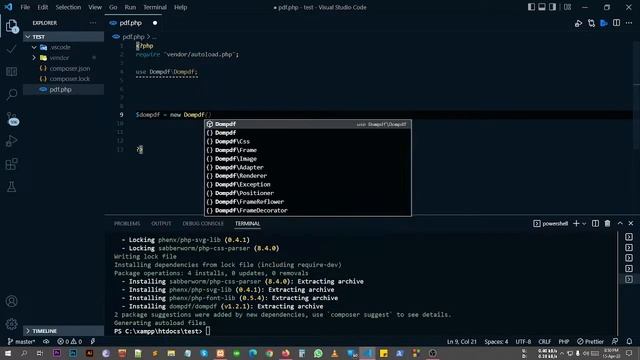Select the top terminal instance in the terminal list
This screenshot has height=360, width=640.
click(x=629, y=237)
